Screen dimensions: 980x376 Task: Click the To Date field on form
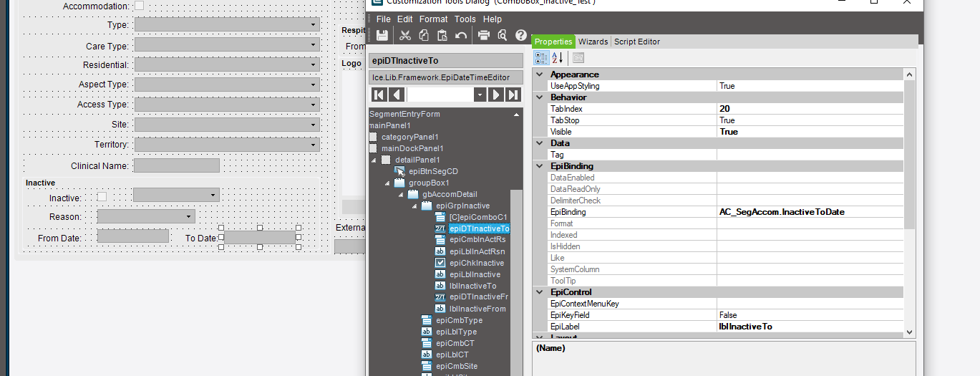click(261, 236)
